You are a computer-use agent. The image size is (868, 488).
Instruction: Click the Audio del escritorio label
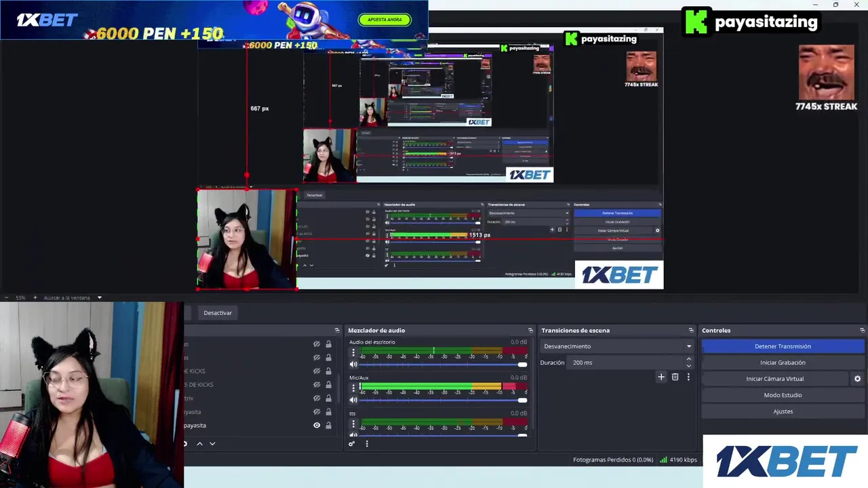click(x=372, y=342)
